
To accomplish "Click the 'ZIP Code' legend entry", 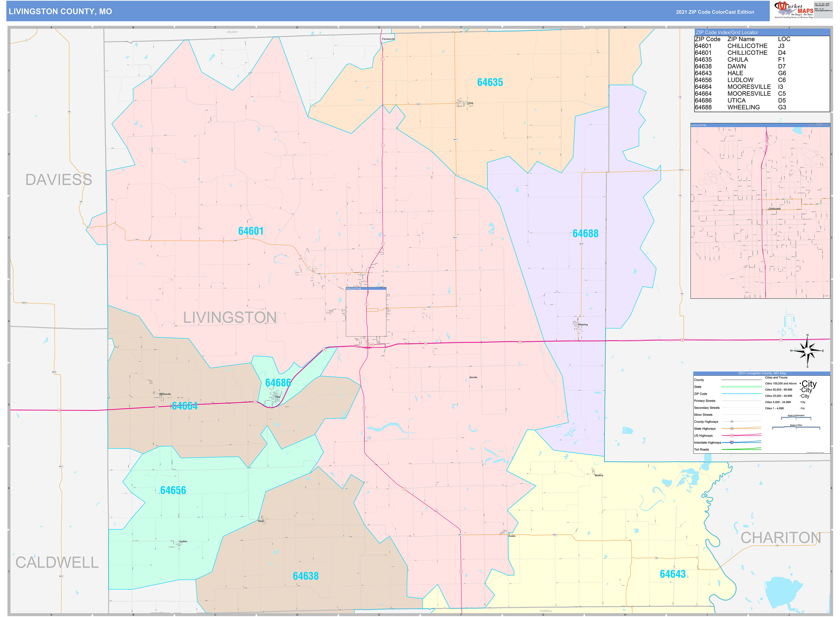I will [700, 394].
